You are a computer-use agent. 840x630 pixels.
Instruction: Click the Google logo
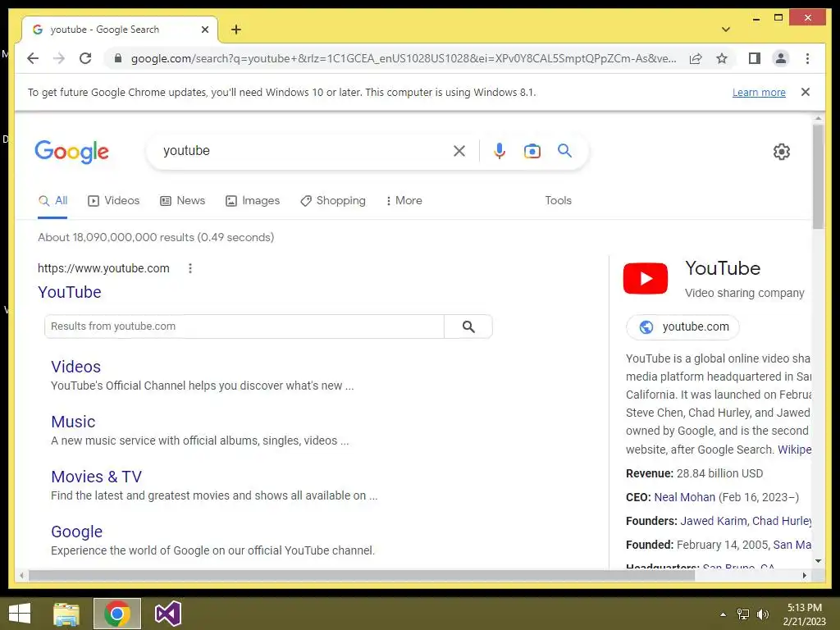point(72,152)
